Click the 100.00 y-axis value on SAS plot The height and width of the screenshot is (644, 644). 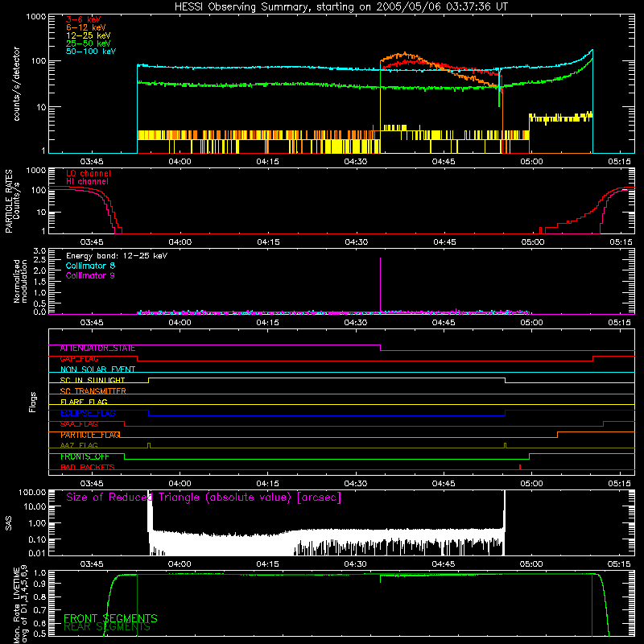point(32,493)
